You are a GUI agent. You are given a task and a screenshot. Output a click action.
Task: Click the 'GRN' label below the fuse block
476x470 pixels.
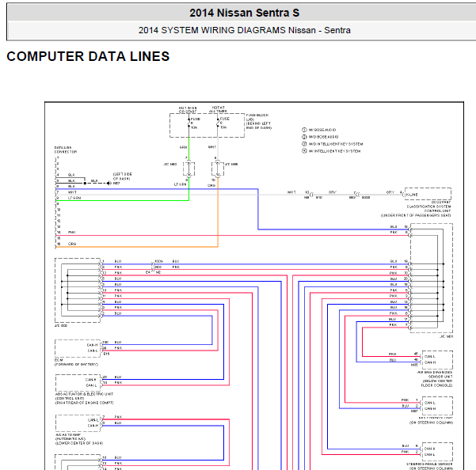(184, 147)
